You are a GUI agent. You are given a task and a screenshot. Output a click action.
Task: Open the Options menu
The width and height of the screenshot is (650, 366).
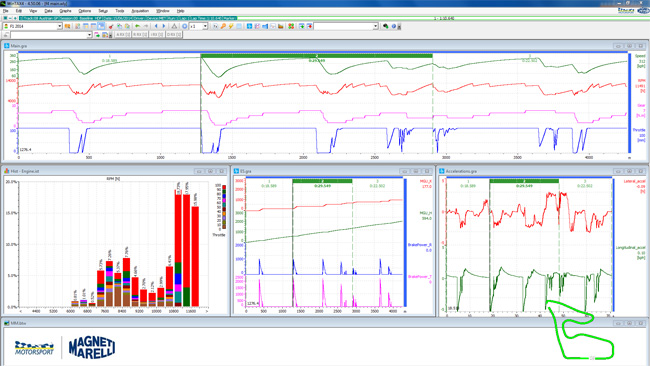(84, 11)
